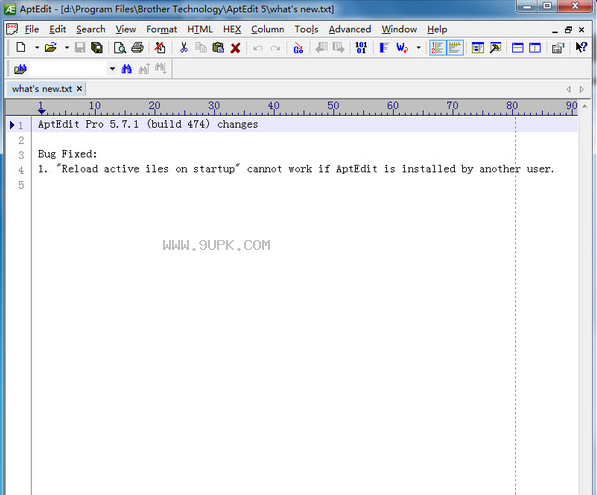The image size is (597, 495).
Task: Click the options settings icon
Action: tap(558, 48)
